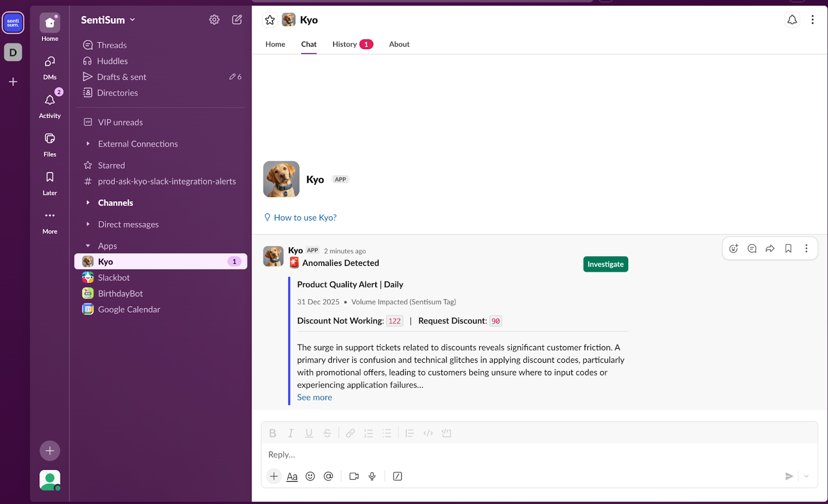Switch to the Home tab
828x504 pixels.
point(275,44)
